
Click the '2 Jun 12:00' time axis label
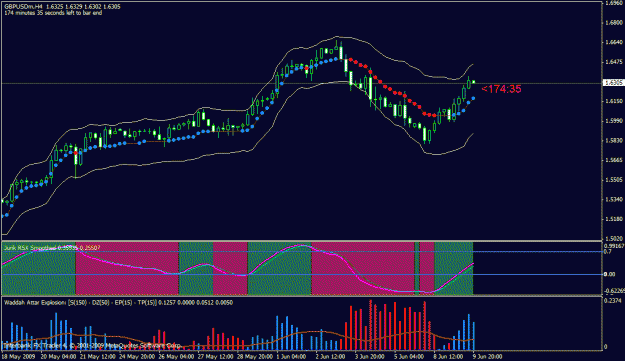(331, 356)
